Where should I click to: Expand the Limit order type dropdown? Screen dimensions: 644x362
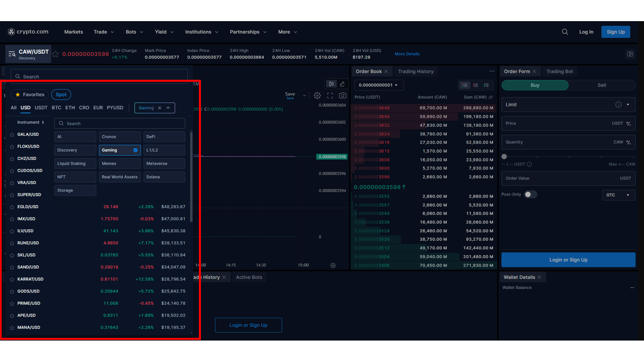[628, 105]
